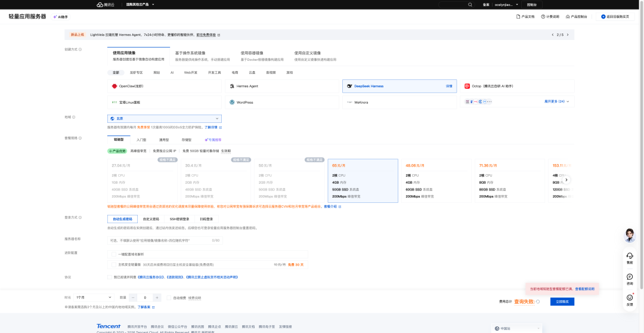This screenshot has height=333, width=644.
Task: Switch to 存储型 plan tab
Action: click(x=187, y=140)
